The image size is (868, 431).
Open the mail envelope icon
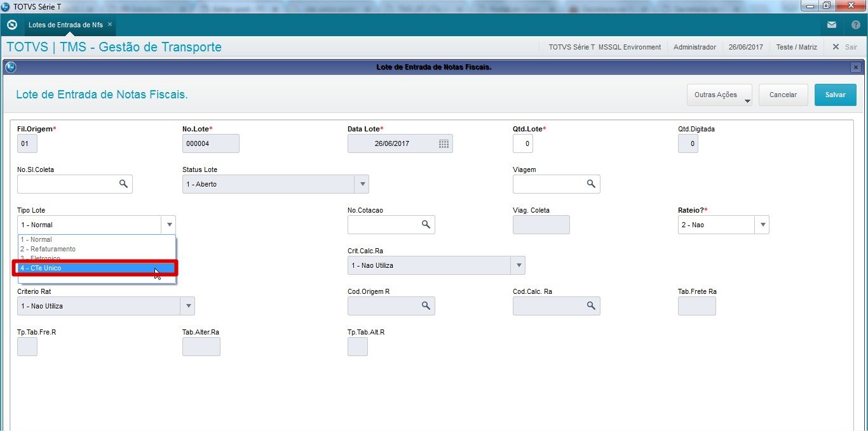coord(832,25)
